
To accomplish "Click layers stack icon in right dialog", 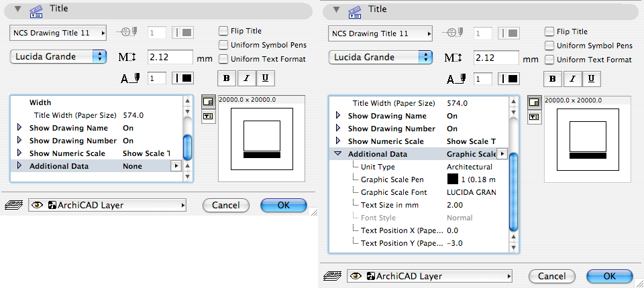I will click(x=331, y=276).
